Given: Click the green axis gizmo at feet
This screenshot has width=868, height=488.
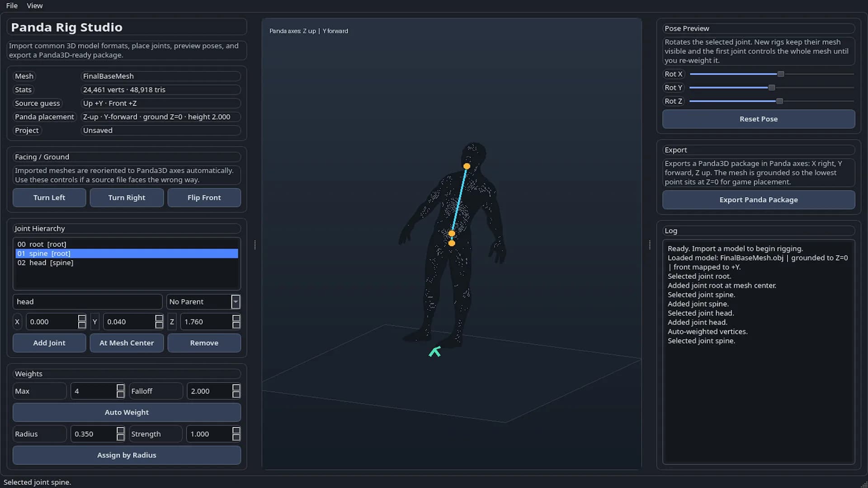Looking at the screenshot, I should [435, 352].
